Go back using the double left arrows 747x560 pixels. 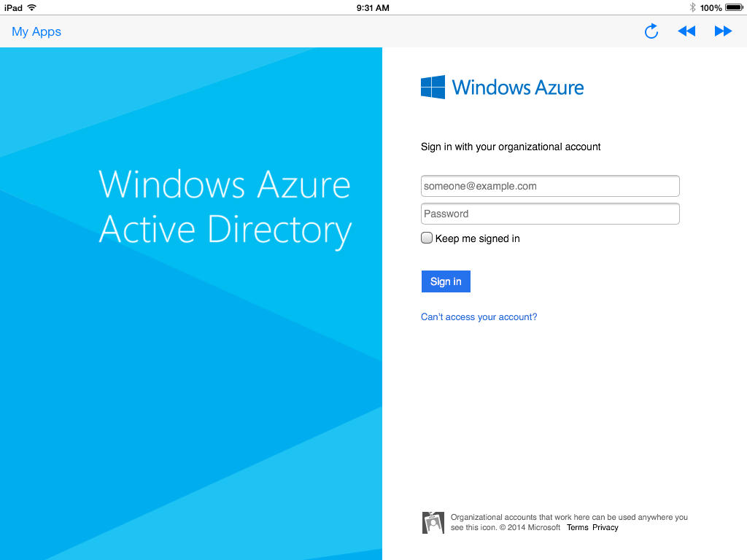point(686,31)
